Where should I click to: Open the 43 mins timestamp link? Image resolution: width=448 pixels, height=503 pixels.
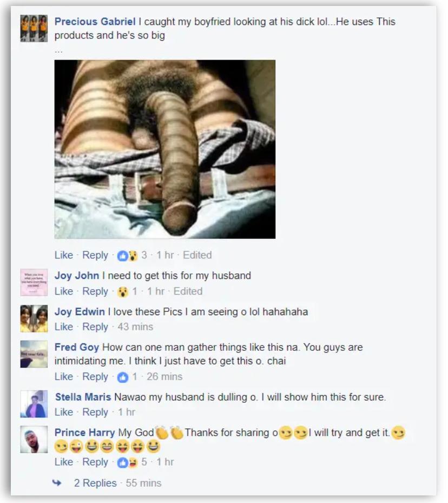point(135,326)
